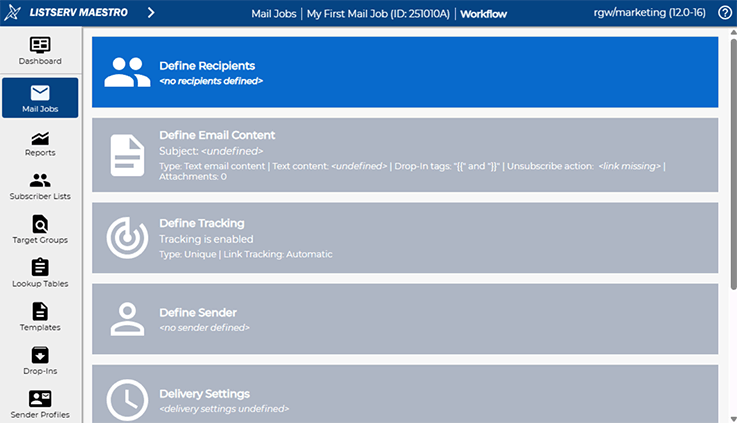This screenshot has height=423, width=737.
Task: Open the Define Recipients step
Action: pyautogui.click(x=405, y=72)
